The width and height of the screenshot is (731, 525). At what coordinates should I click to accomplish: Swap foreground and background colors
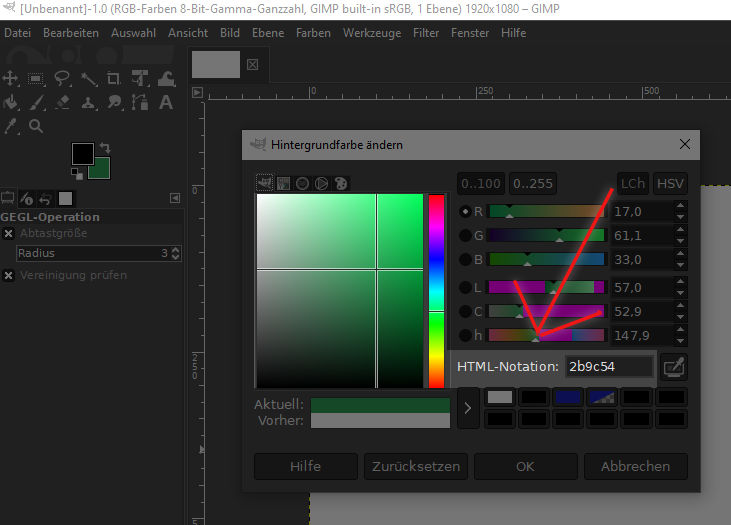105,148
